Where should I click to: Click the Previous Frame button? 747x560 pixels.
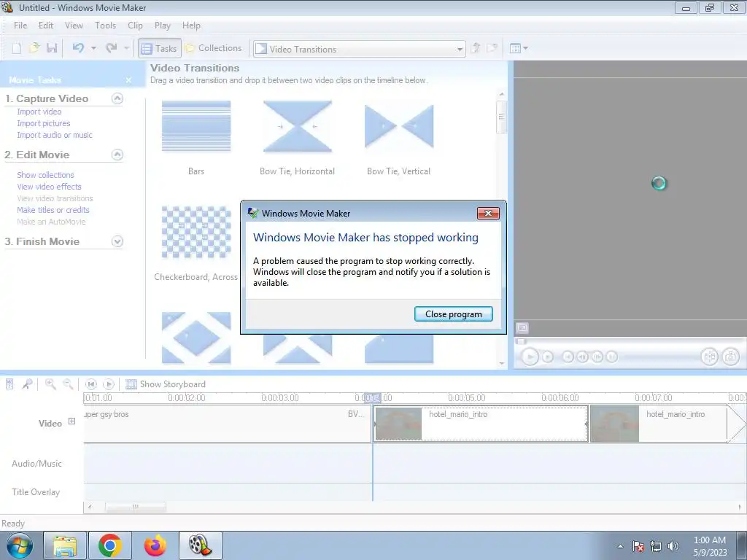[x=583, y=357]
